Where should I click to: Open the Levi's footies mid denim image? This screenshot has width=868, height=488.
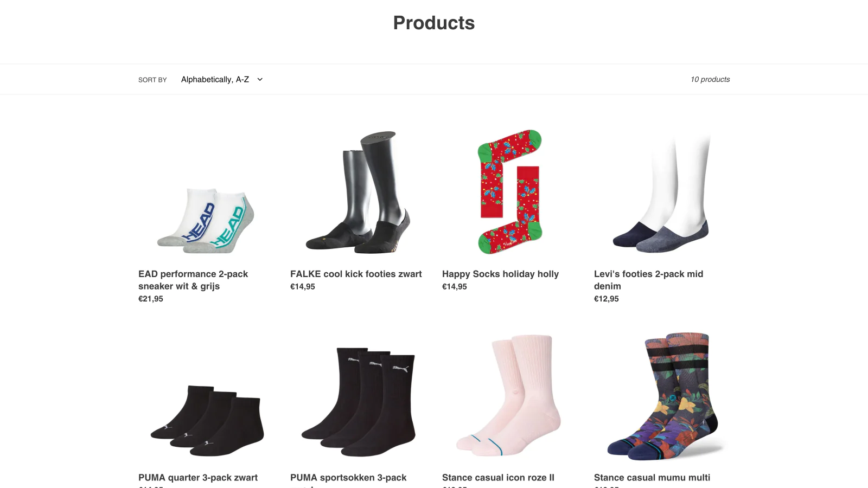pyautogui.click(x=662, y=192)
